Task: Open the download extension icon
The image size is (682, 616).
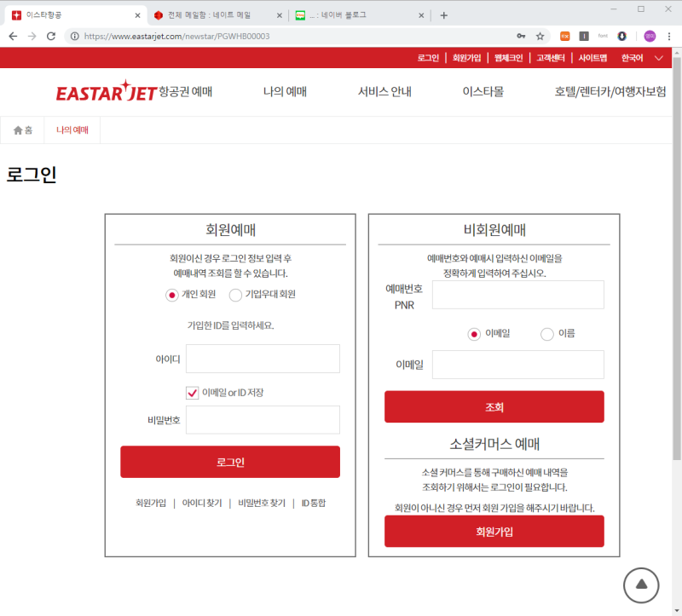Action: [622, 36]
